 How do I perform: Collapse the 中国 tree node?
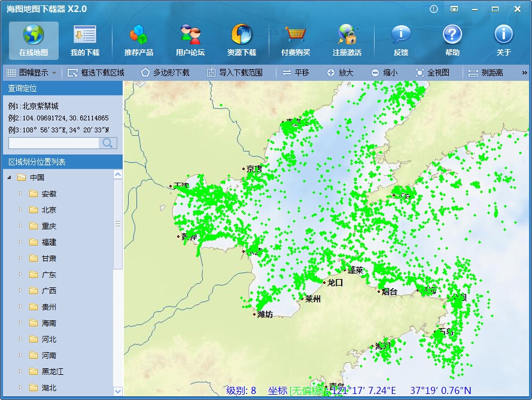point(10,177)
